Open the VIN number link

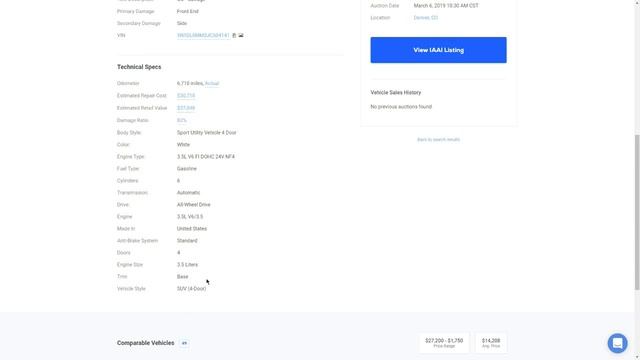(203, 36)
